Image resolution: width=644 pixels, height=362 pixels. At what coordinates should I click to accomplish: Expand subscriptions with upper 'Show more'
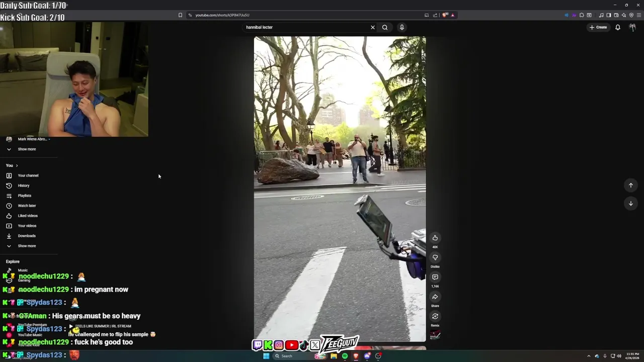[27, 149]
